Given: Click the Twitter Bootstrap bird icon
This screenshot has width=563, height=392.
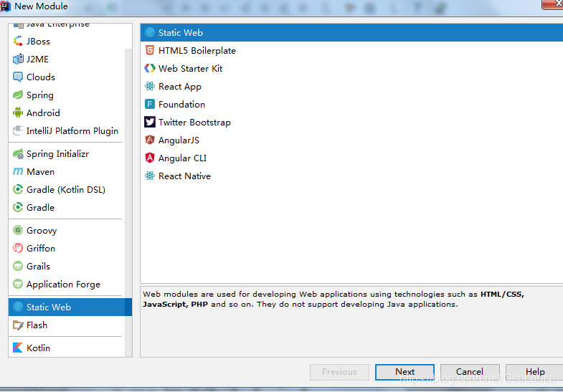Looking at the screenshot, I should [150, 122].
